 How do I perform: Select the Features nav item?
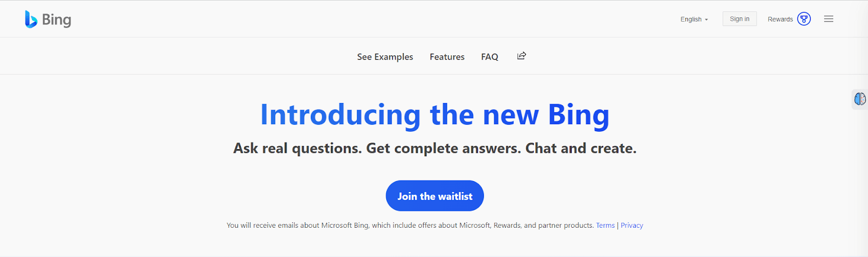click(x=447, y=56)
